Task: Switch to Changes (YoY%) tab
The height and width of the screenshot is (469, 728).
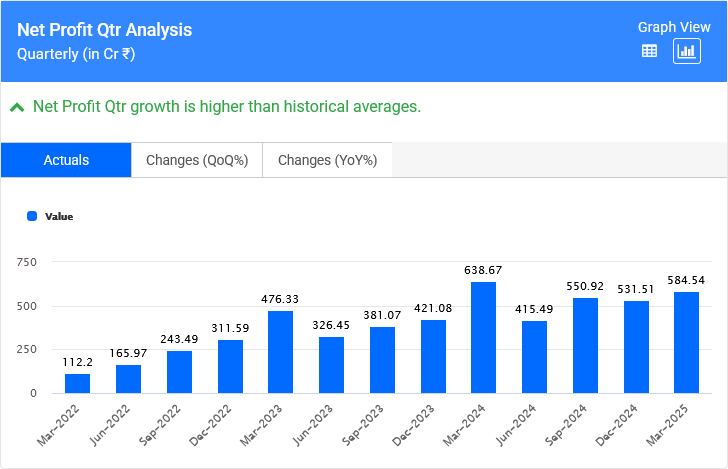Action: coord(327,160)
